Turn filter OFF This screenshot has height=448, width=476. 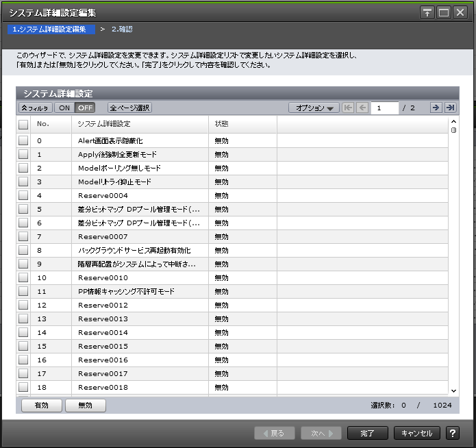coord(85,108)
